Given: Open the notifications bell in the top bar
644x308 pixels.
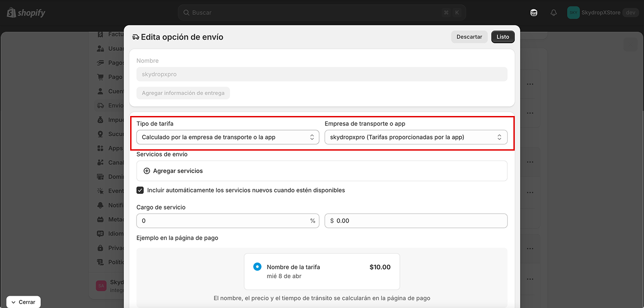Looking at the screenshot, I should point(554,13).
